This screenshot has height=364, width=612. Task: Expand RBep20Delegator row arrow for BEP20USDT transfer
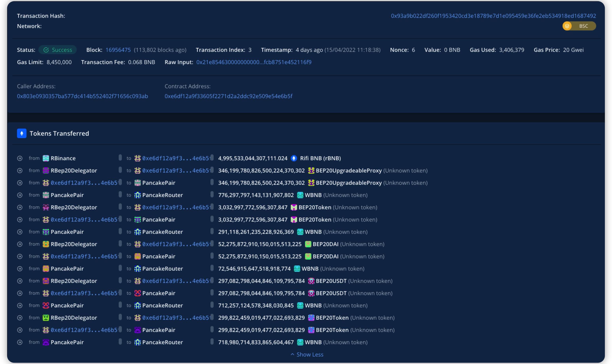(20, 281)
